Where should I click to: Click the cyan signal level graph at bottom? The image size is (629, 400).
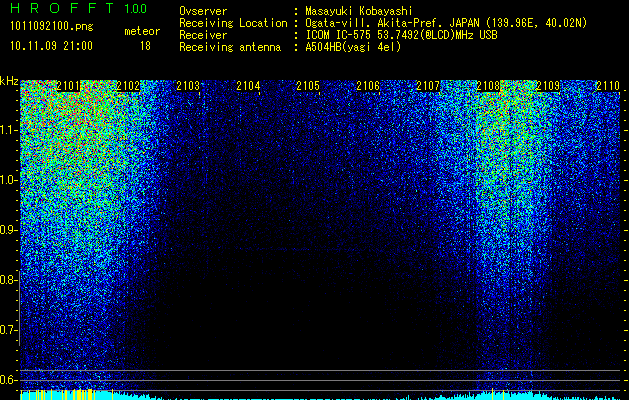pos(320,394)
